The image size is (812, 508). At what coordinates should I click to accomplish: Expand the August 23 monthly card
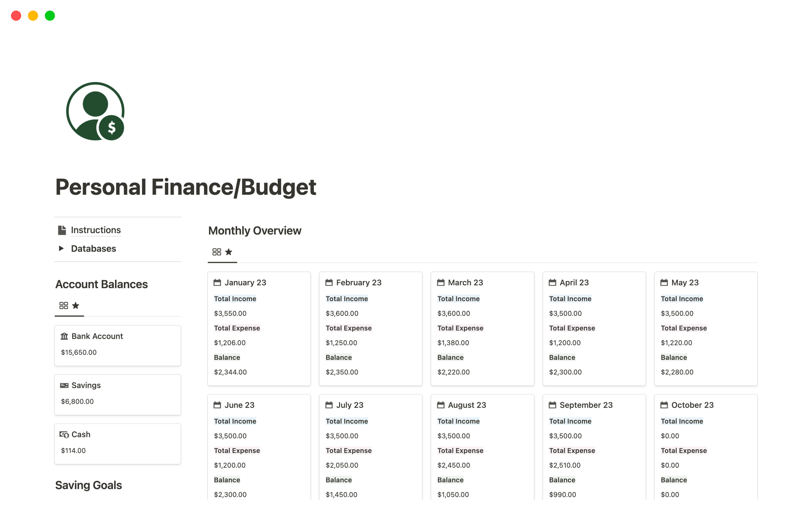(466, 404)
